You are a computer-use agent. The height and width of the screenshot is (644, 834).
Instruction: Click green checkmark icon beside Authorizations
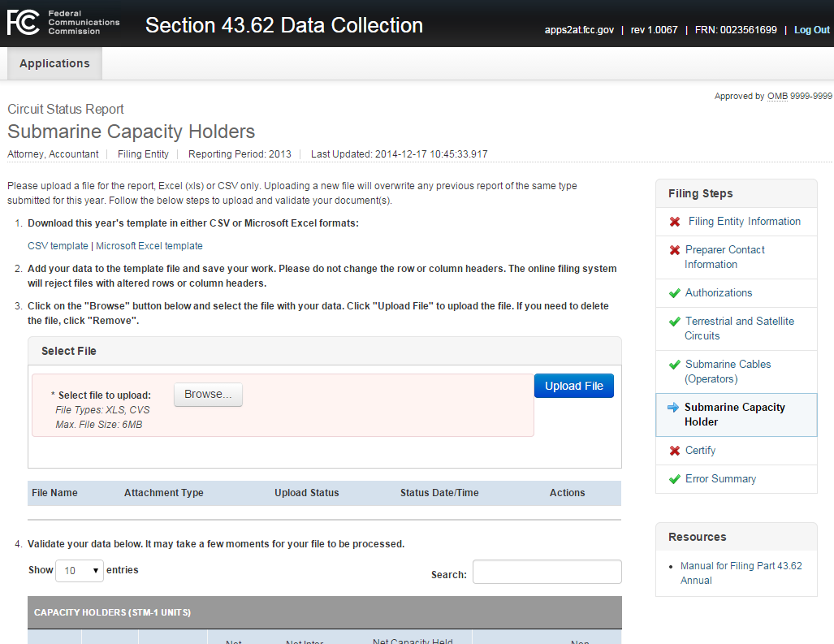tap(674, 293)
